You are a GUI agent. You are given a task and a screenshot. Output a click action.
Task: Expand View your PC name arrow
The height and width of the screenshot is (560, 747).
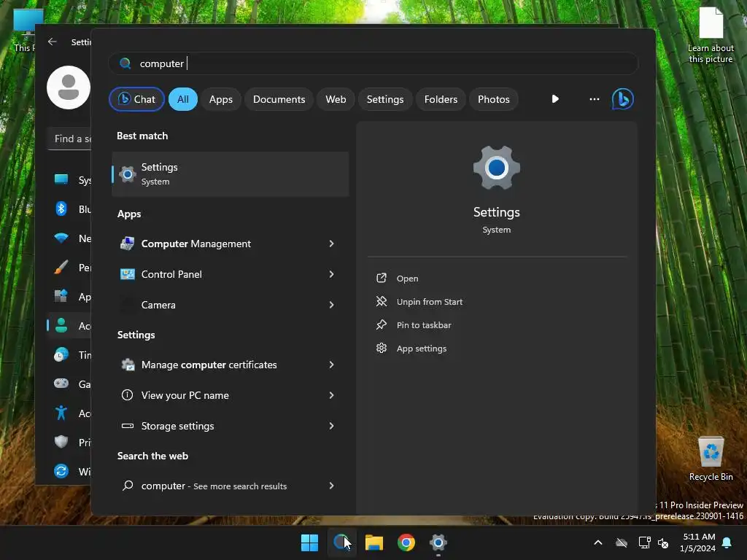coord(332,395)
